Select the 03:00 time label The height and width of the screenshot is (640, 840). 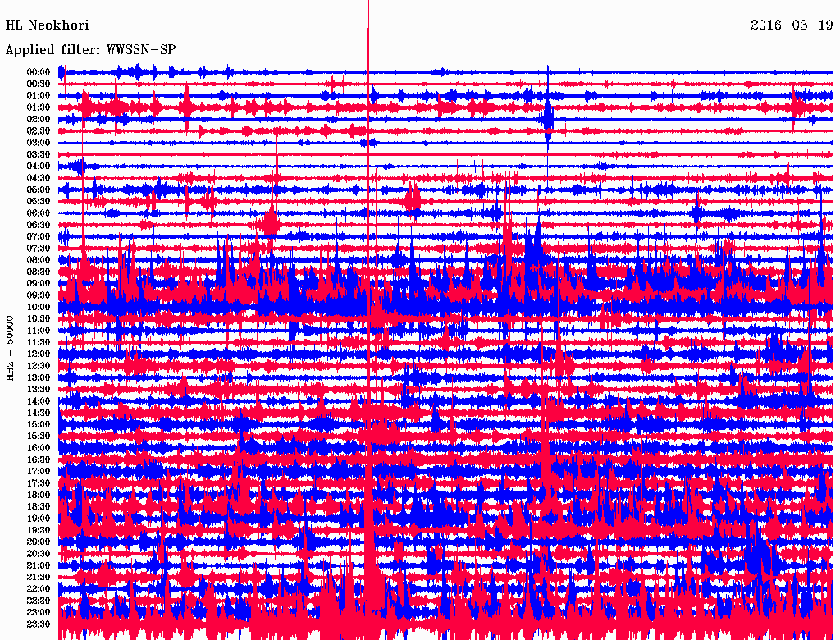39,143
